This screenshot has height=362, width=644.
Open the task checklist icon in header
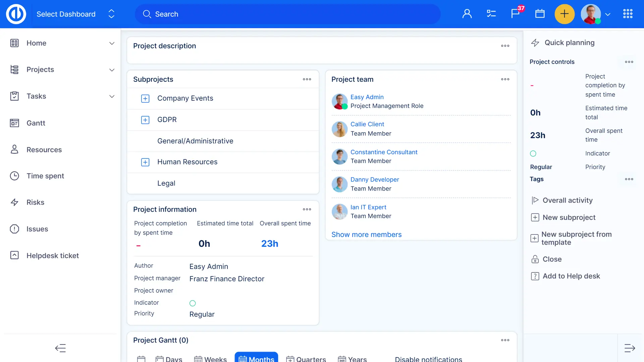click(x=491, y=14)
